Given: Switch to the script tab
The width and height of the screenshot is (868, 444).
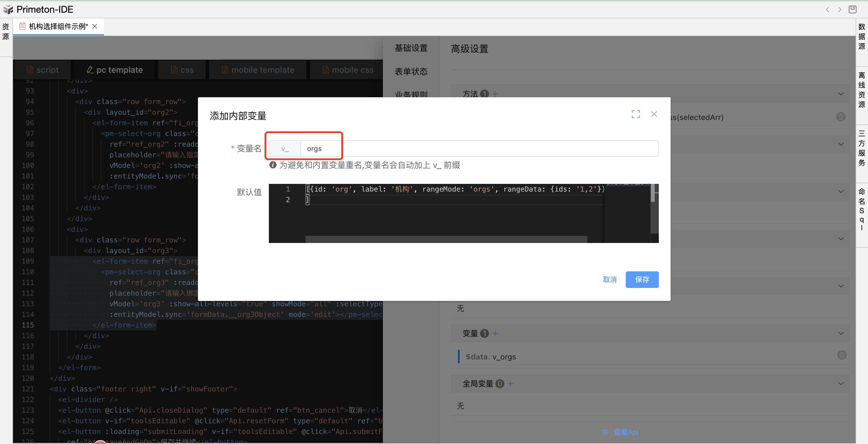Looking at the screenshot, I should click(43, 70).
